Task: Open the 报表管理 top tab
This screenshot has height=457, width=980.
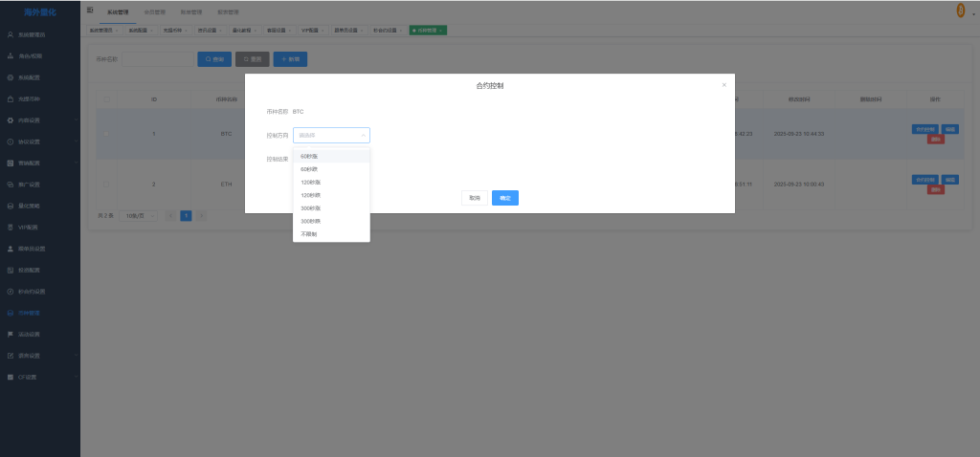Action: [228, 12]
